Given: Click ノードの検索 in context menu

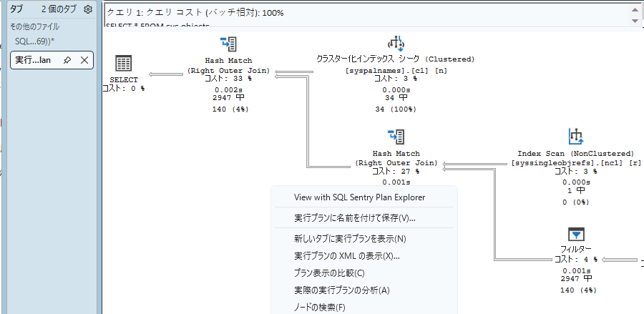Looking at the screenshot, I should click(x=319, y=307).
